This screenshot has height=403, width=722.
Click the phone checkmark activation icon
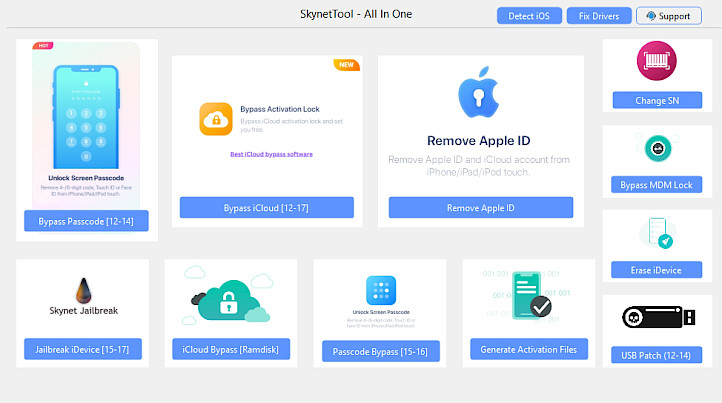point(531,296)
